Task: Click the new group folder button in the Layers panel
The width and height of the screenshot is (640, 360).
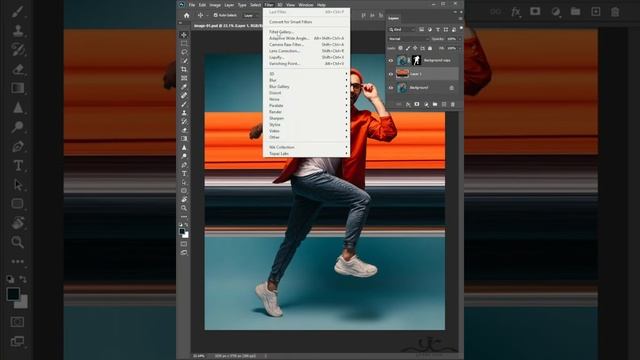Action: click(x=435, y=104)
